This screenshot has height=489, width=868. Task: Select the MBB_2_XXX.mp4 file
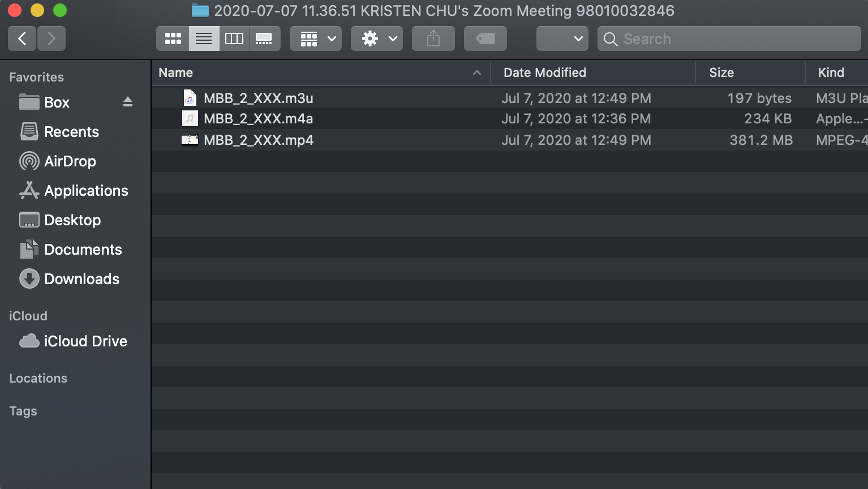(x=509, y=140)
